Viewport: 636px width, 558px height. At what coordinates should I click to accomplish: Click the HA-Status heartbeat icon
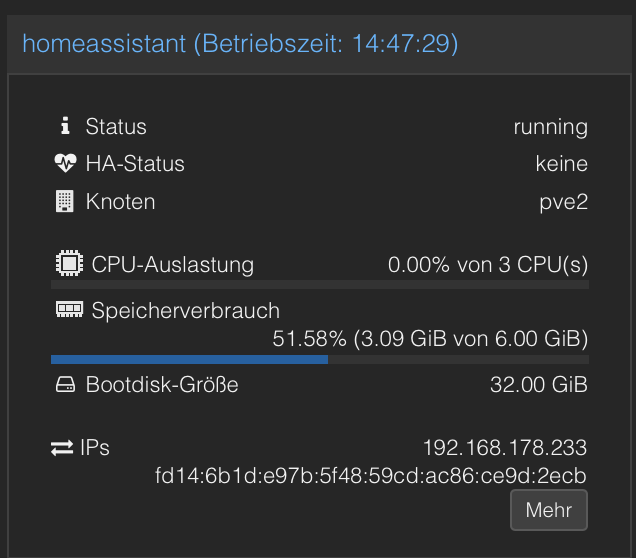[65, 163]
